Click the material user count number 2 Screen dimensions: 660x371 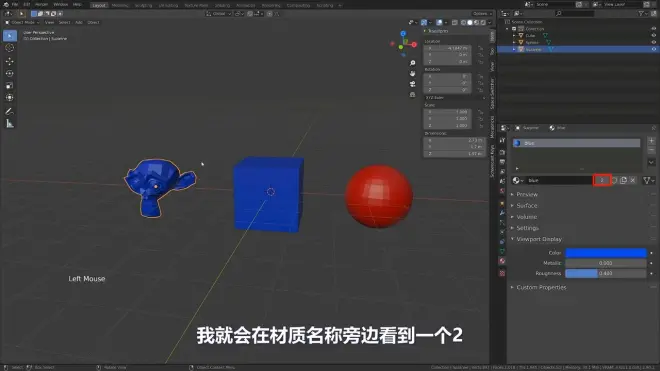tap(602, 180)
